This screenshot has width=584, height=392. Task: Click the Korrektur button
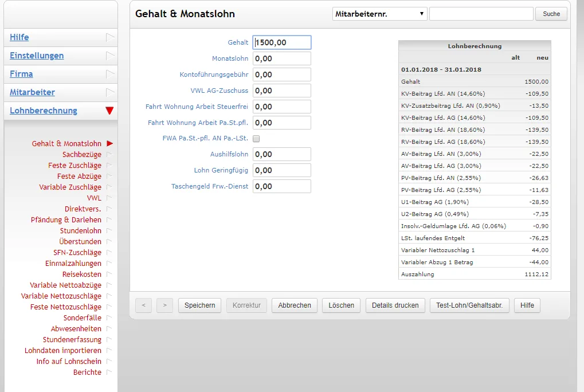[x=246, y=305]
